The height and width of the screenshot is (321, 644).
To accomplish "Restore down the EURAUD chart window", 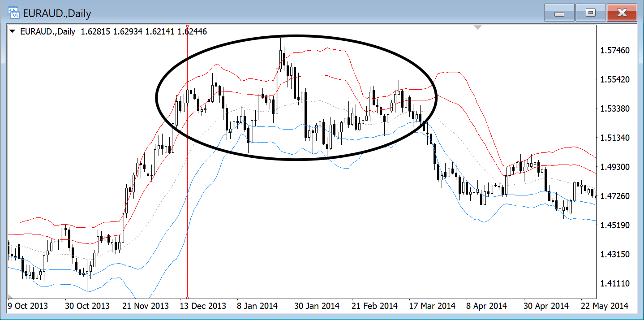I will click(590, 13).
